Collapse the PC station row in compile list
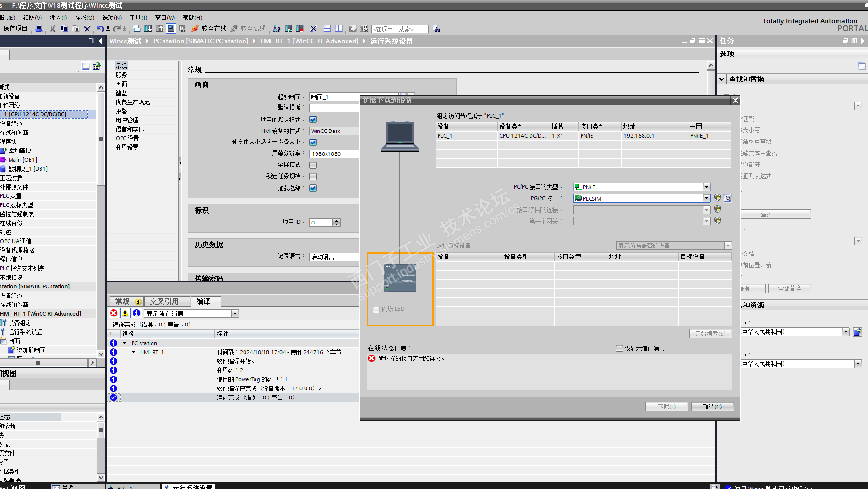 125,343
